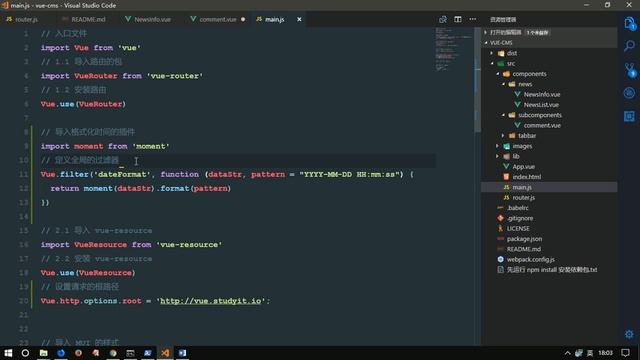Expand the tabbar folder
Image resolution: width=640 pixels, height=360 pixels.
click(x=503, y=136)
